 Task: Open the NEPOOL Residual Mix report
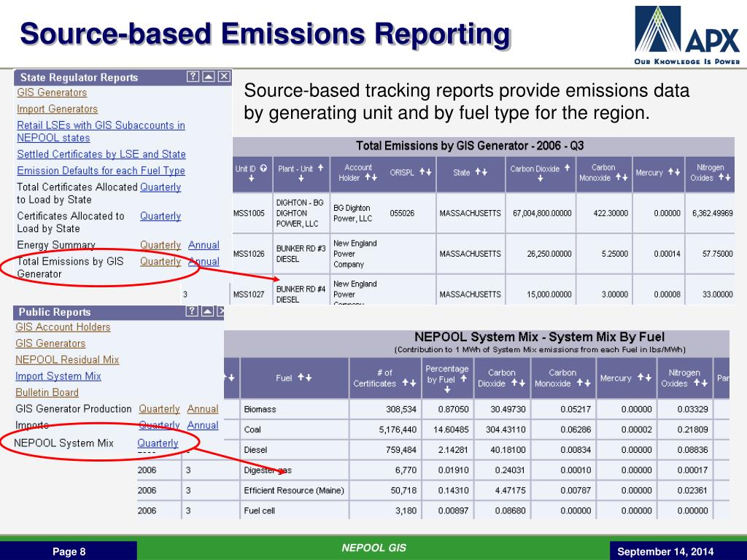point(67,359)
